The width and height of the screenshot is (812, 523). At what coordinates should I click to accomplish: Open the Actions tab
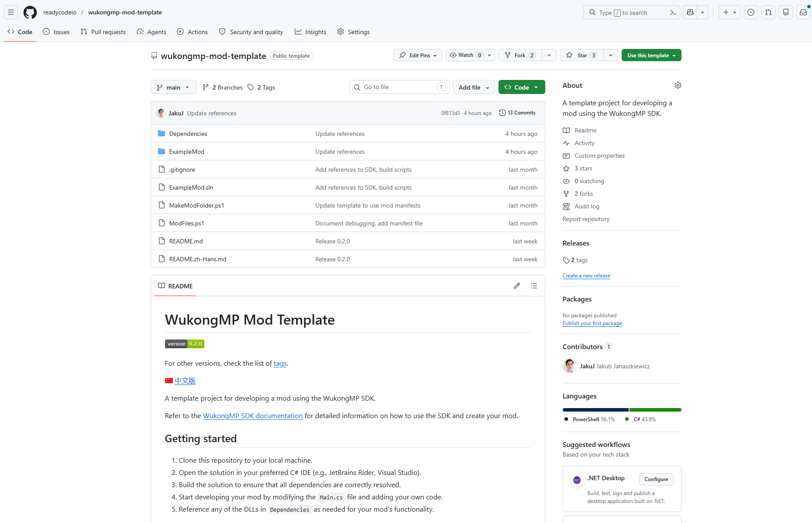pos(193,32)
